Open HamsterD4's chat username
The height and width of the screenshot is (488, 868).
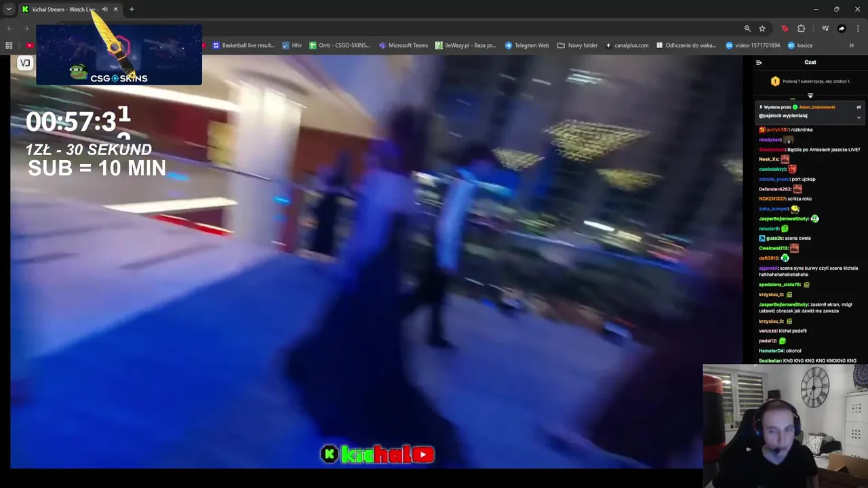click(770, 350)
